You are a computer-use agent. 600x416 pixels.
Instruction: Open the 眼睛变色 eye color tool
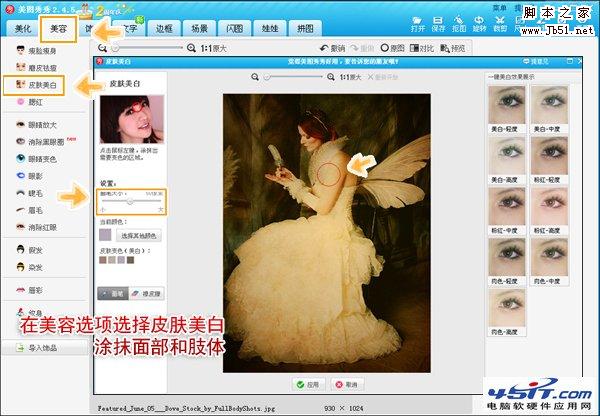(x=36, y=159)
